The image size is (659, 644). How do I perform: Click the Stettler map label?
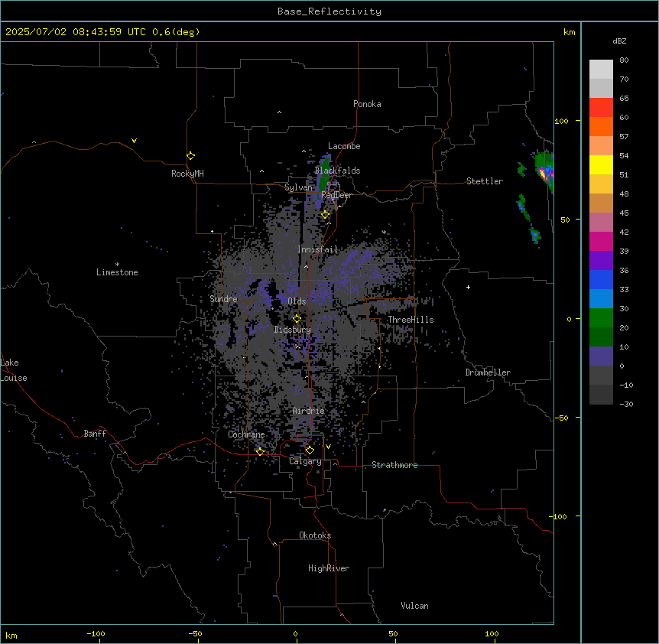pos(485,181)
